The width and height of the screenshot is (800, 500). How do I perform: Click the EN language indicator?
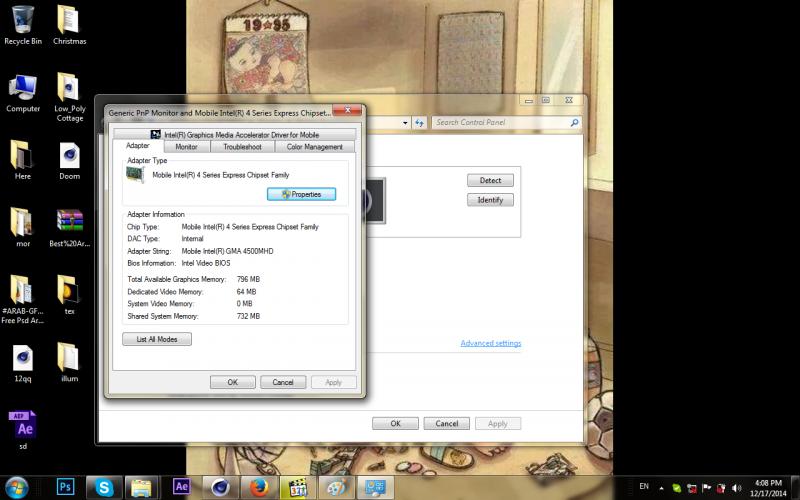point(644,486)
